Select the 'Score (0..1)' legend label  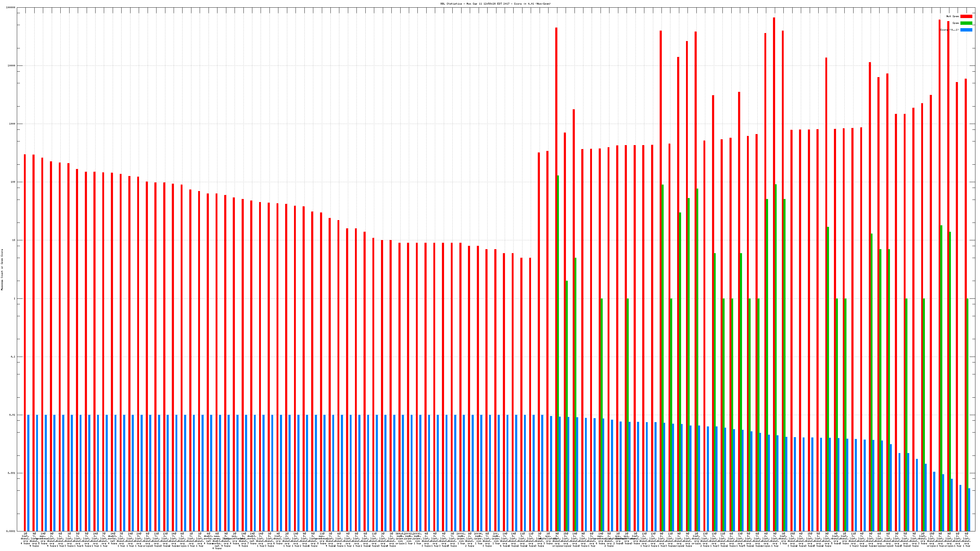click(x=949, y=30)
